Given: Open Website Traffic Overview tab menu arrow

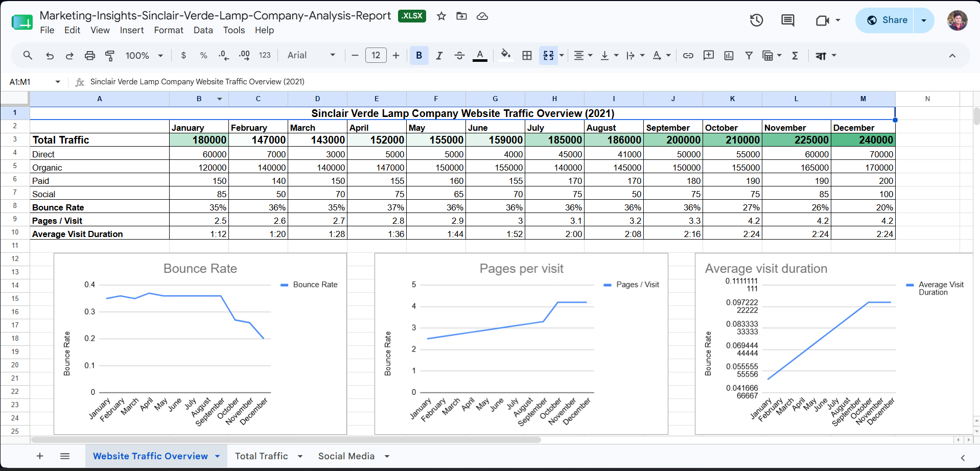Looking at the screenshot, I should tap(218, 456).
